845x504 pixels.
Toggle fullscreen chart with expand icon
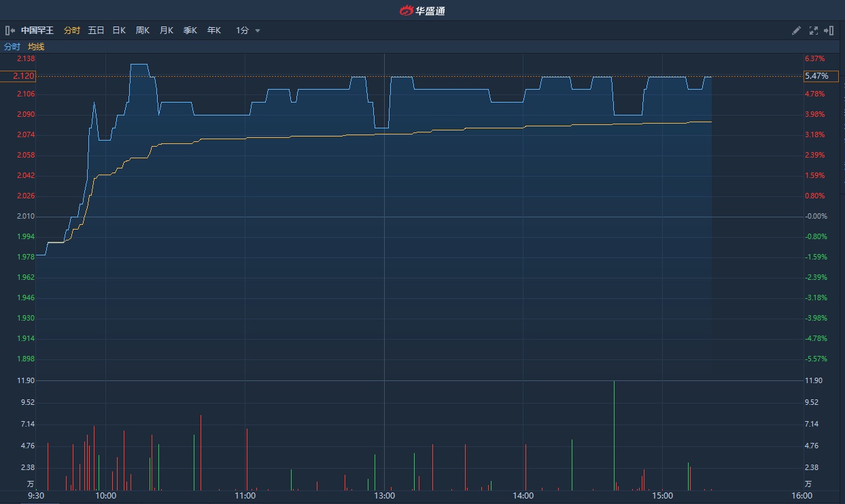[813, 31]
